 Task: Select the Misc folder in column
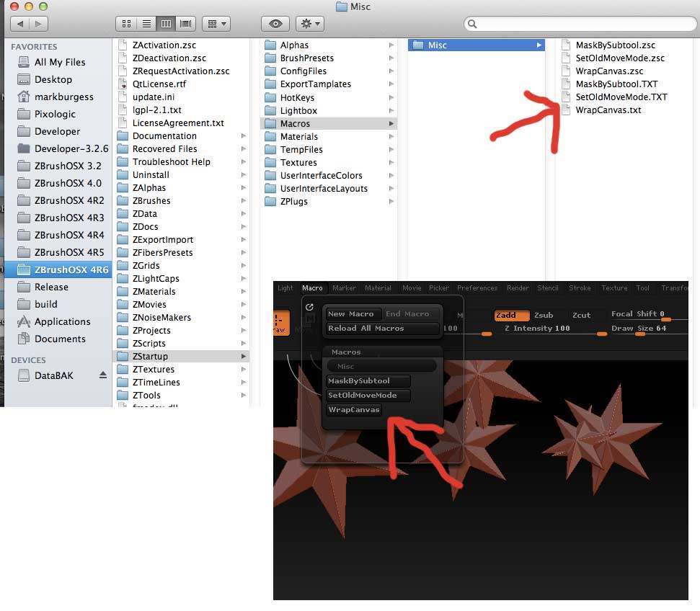[477, 45]
